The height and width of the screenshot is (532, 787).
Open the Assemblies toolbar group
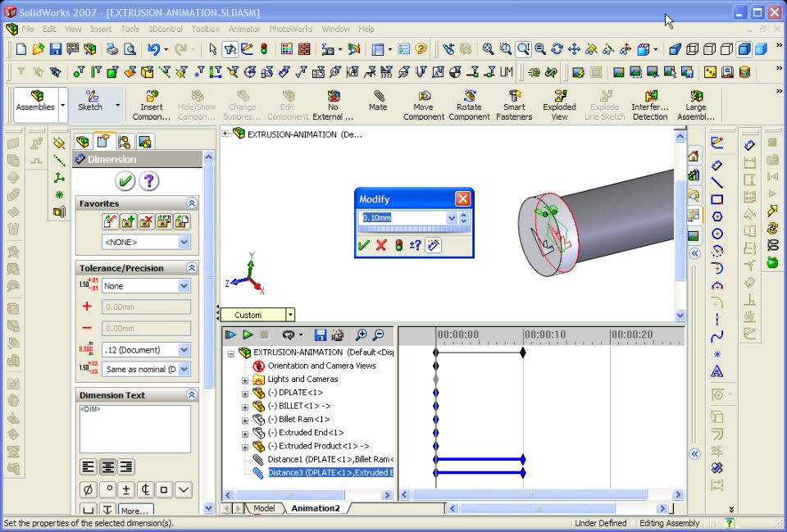[x=35, y=104]
